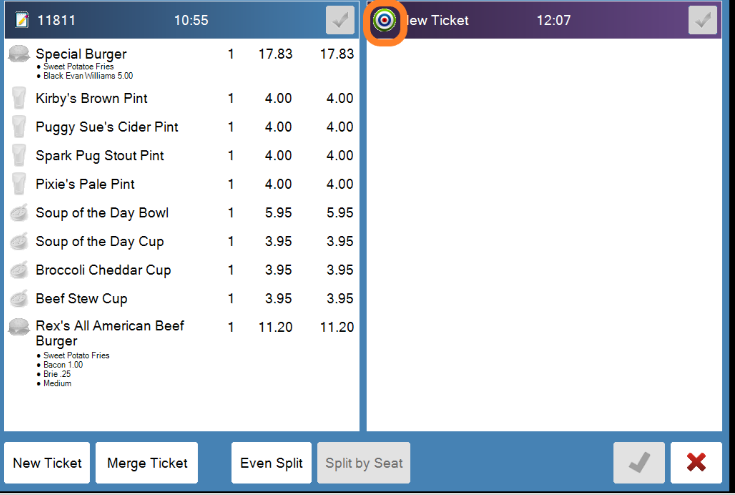Select Soup of the Day Bowl line
This screenshot has height=495, width=735.
(x=181, y=212)
